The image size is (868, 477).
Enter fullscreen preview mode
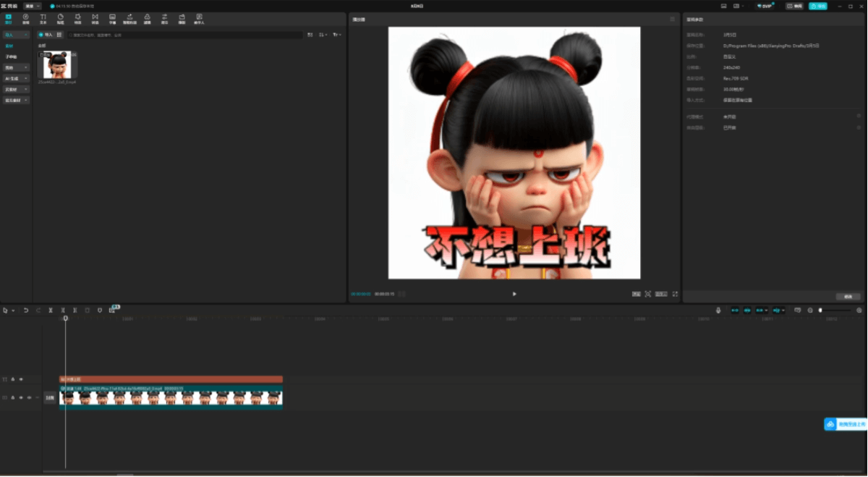[x=675, y=294]
